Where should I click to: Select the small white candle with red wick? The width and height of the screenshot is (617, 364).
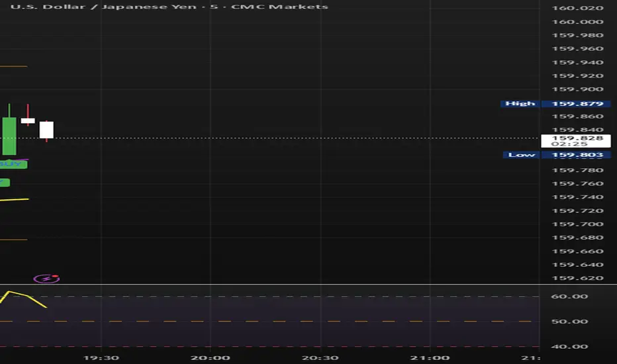tap(28, 121)
